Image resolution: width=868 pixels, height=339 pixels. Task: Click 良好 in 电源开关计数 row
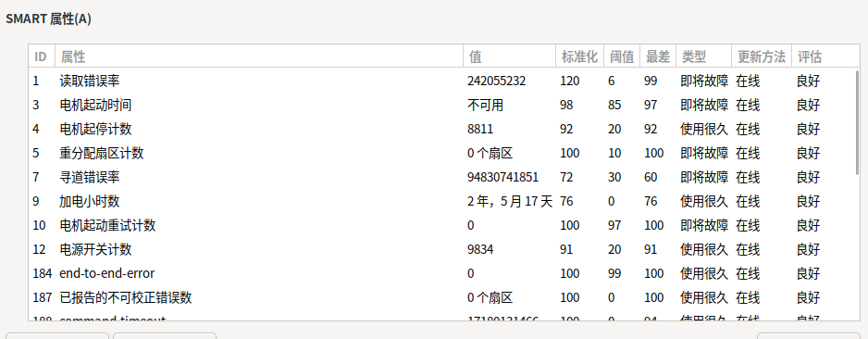tap(808, 249)
